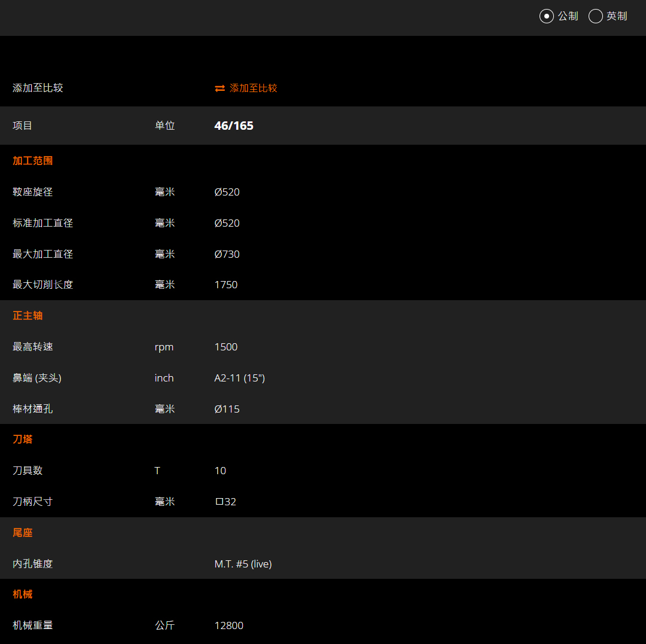Click the orange compare arrows icon

(220, 88)
